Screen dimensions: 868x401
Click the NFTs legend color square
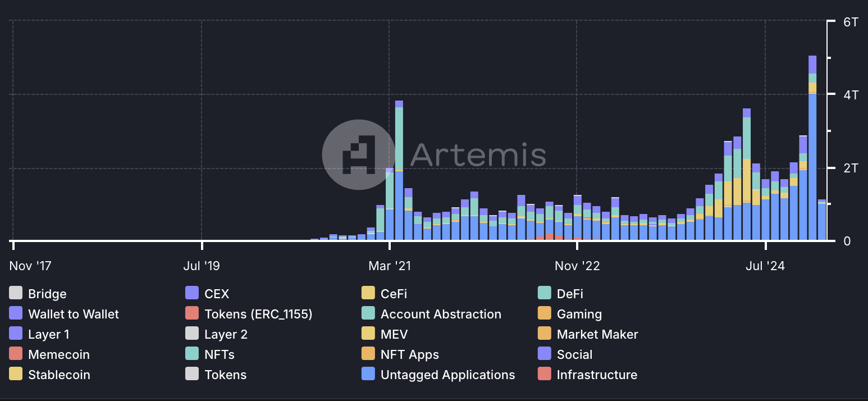point(192,354)
